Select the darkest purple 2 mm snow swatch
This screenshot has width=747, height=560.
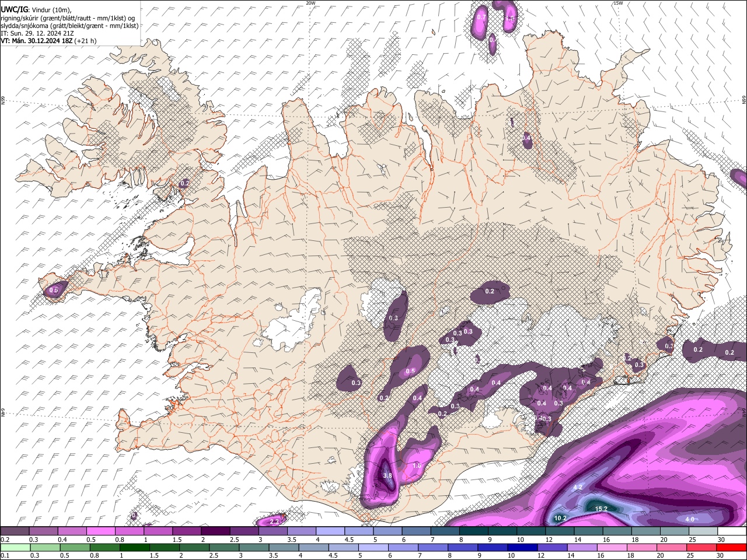[x=215, y=531]
